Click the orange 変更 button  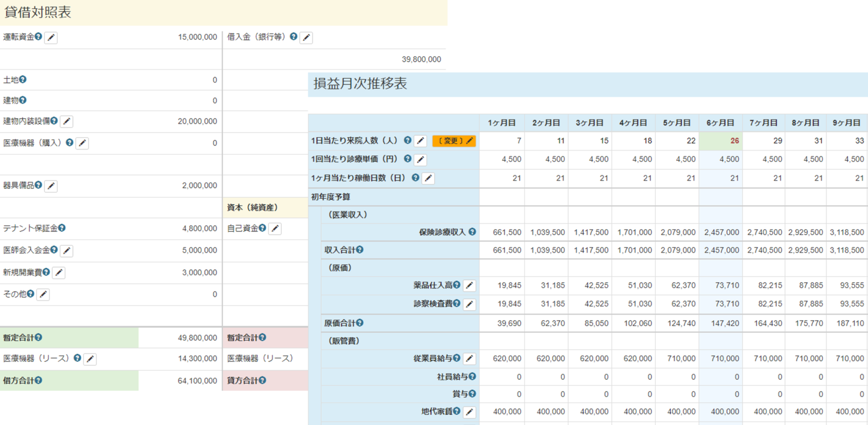(454, 141)
